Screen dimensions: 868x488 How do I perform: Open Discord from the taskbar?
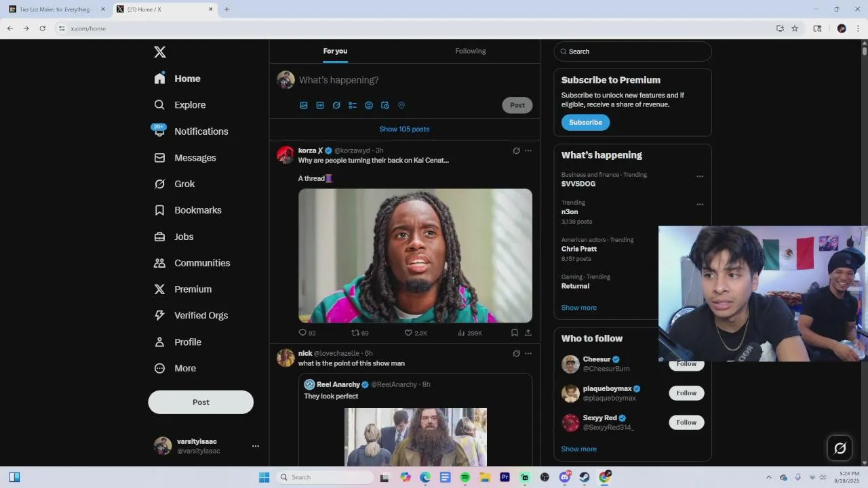coord(564,477)
